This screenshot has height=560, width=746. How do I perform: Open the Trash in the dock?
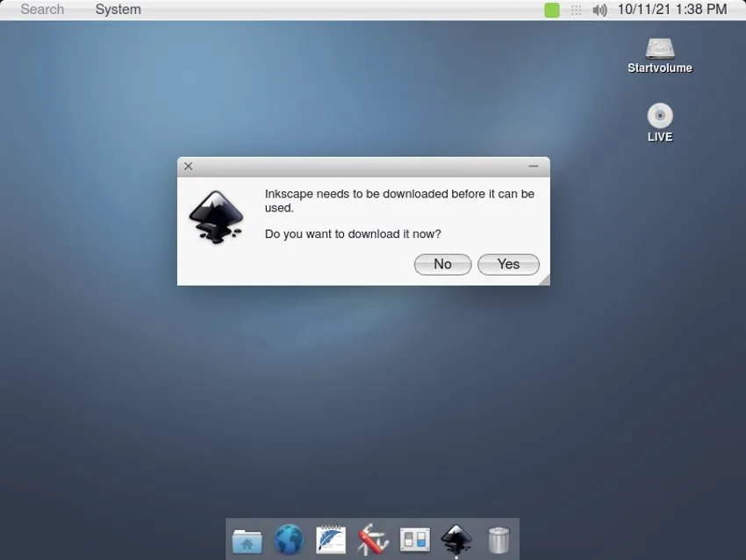pyautogui.click(x=499, y=540)
